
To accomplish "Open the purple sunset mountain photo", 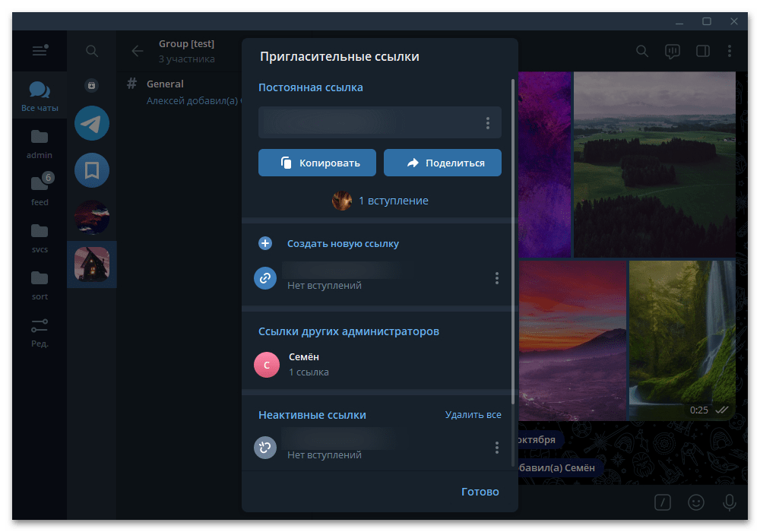I will (572, 340).
